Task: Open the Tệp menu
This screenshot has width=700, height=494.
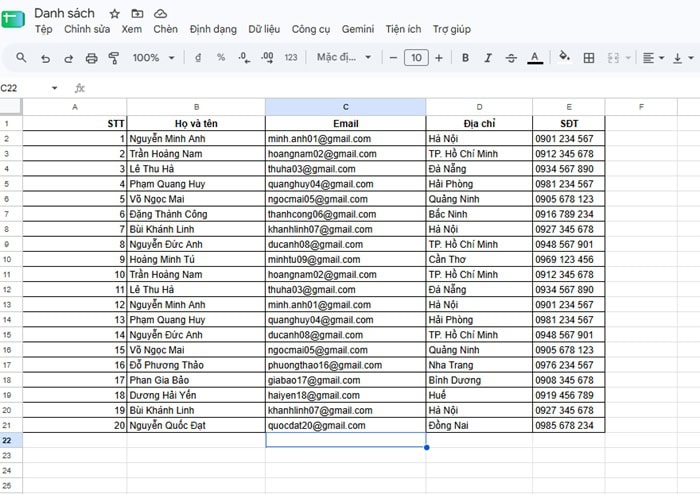Action: coord(44,29)
